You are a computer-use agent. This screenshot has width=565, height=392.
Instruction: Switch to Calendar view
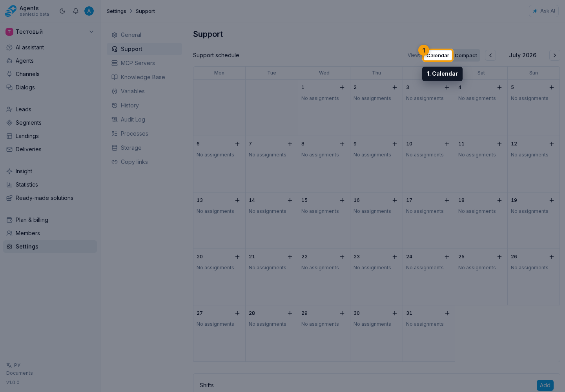pos(438,55)
